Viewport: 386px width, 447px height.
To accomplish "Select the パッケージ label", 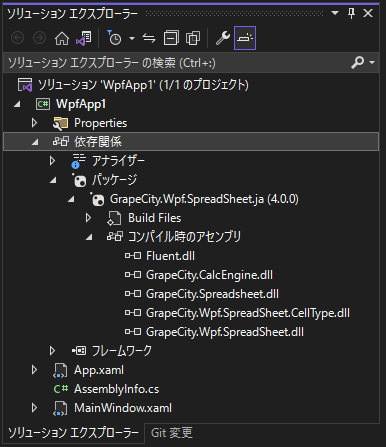I will pos(115,180).
